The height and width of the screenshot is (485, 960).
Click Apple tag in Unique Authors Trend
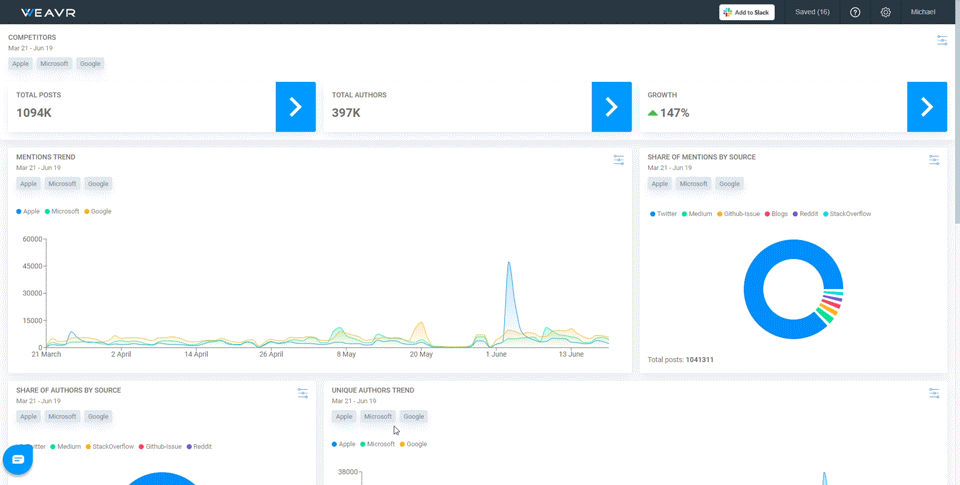tap(344, 416)
